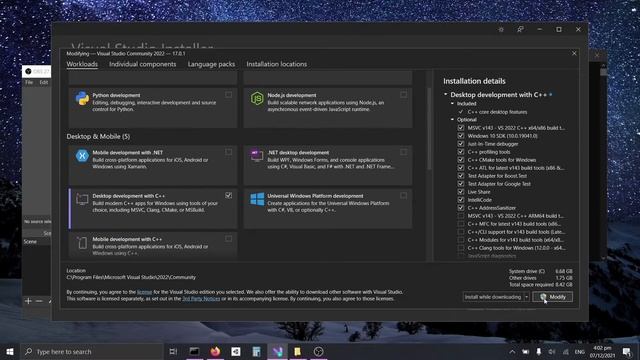This screenshot has width=640, height=360.
Task: Open the license link
Action: pos(144,292)
